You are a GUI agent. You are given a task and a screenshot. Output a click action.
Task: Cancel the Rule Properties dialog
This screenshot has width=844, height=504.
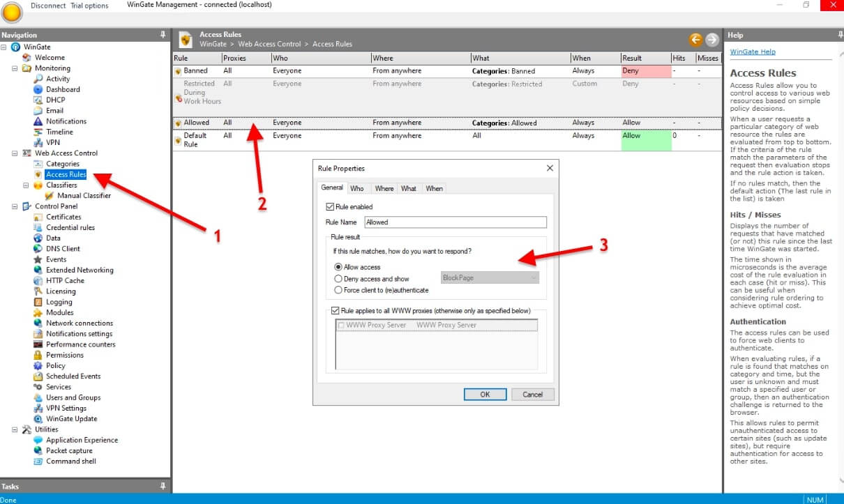click(532, 395)
